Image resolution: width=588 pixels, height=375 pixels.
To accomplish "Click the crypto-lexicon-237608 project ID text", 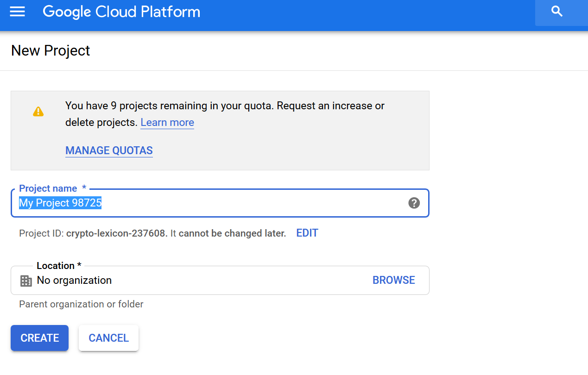I will click(x=117, y=233).
